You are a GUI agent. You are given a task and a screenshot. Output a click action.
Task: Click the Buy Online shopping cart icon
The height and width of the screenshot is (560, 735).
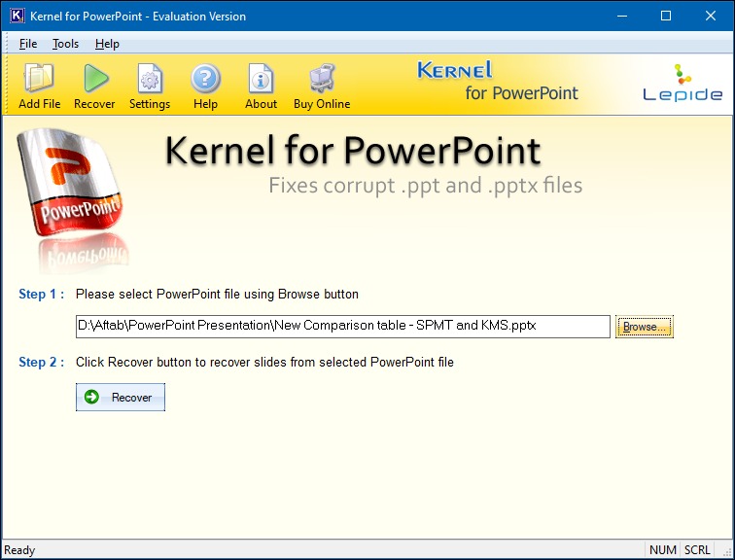pyautogui.click(x=322, y=87)
